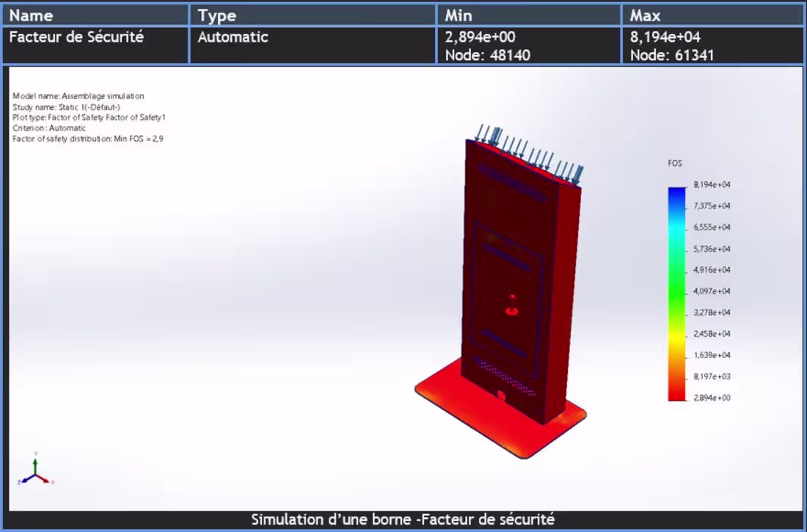The width and height of the screenshot is (807, 532).
Task: Click the FOS legend title label
Action: tap(675, 163)
